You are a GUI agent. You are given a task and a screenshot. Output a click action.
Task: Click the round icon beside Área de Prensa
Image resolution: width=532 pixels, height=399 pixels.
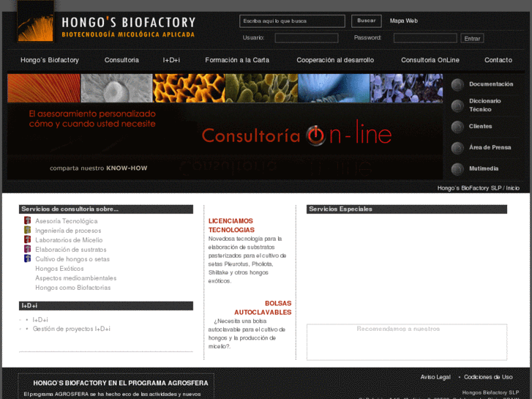(457, 148)
